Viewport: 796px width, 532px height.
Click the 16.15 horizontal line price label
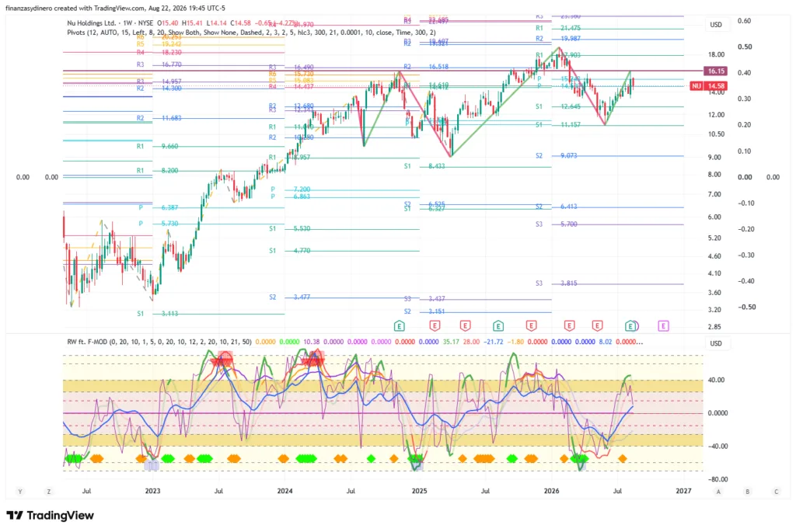point(716,71)
